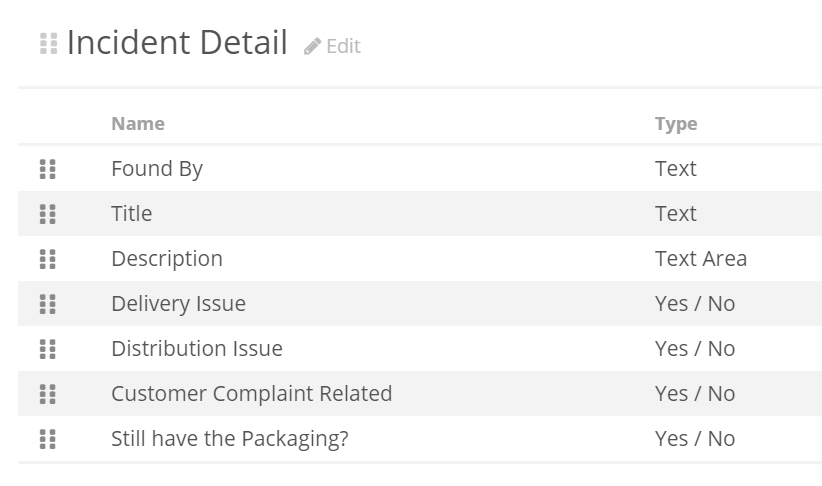Open the Customer Complaint Related field
This screenshot has width=822, height=486.
coord(252,394)
